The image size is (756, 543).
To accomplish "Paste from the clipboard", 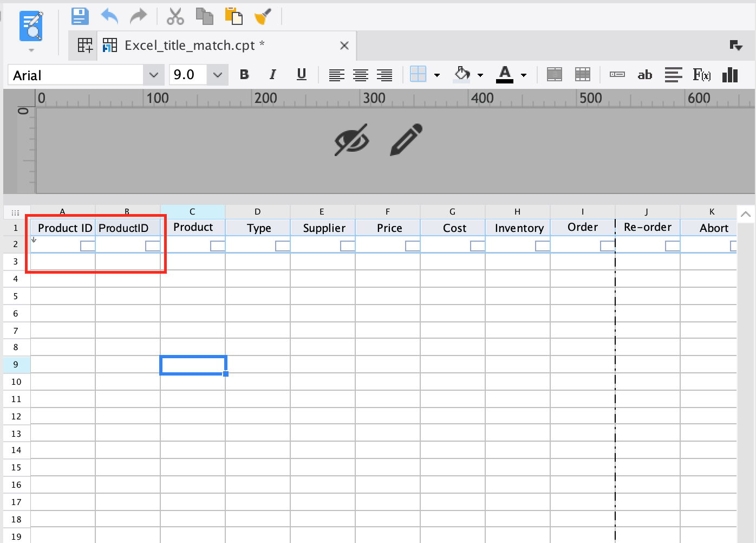I will 233,16.
